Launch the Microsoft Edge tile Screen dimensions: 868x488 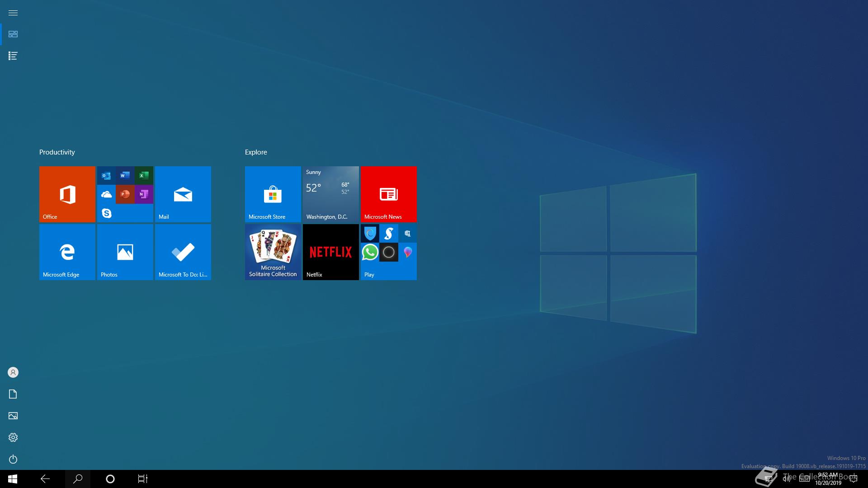pyautogui.click(x=67, y=252)
